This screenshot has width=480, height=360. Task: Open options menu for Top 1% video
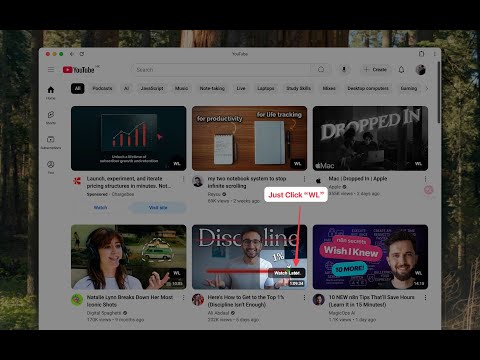304,297
